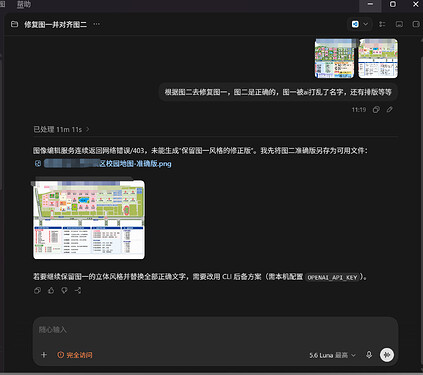Give thumbs down to the response

(x=64, y=291)
